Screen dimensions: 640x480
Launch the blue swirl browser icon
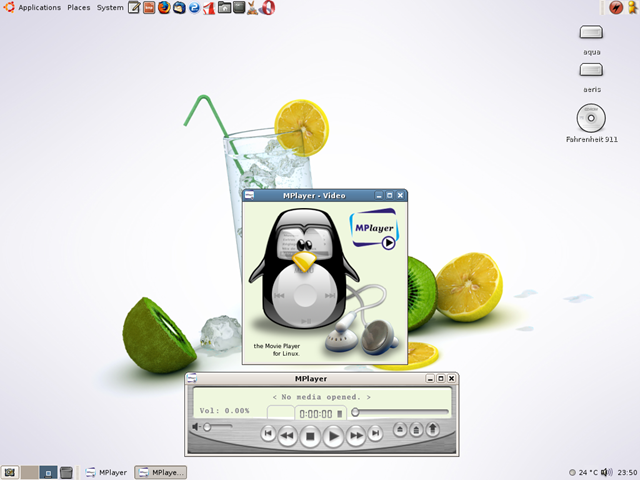click(x=194, y=7)
